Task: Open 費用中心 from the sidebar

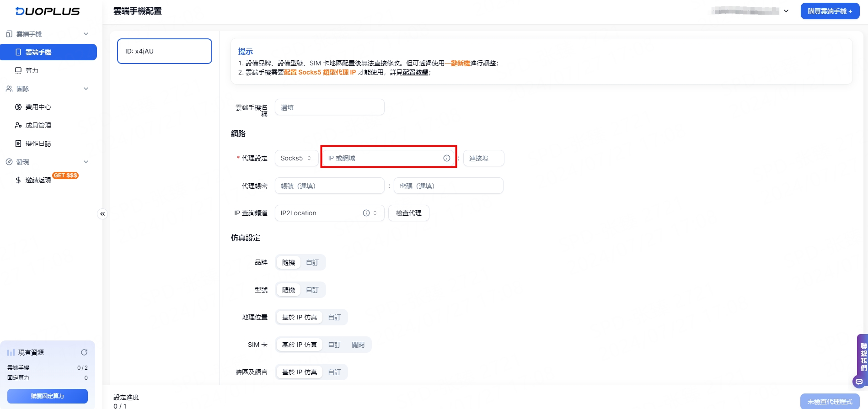Action: pos(38,107)
